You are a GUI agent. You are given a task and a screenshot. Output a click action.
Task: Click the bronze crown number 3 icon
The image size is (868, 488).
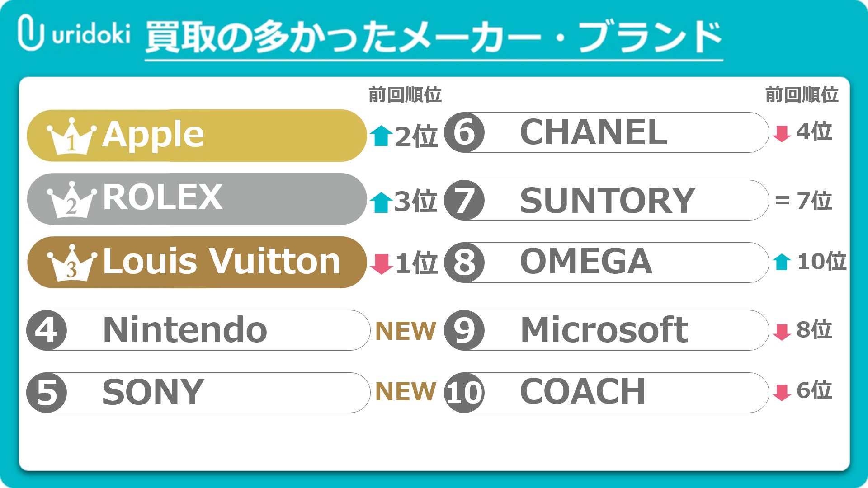click(x=71, y=263)
